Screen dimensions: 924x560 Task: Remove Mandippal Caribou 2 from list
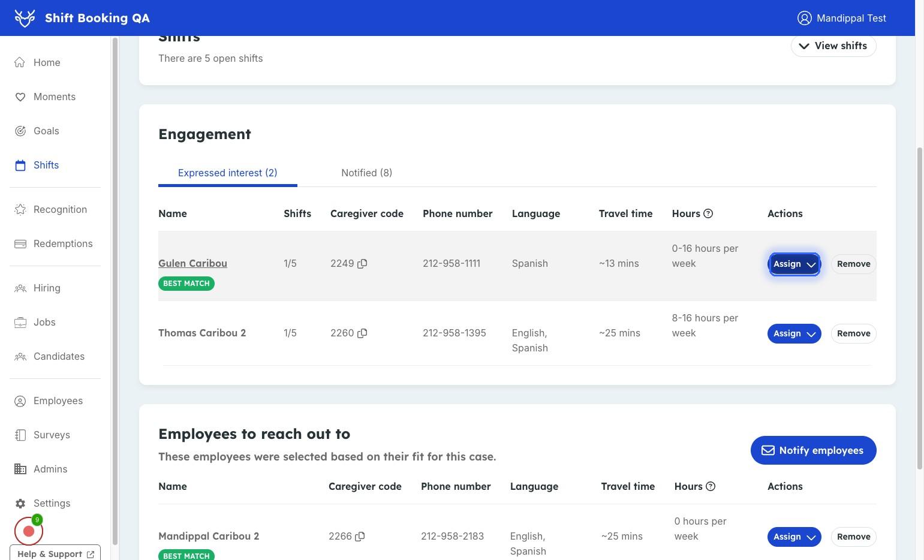(x=853, y=537)
